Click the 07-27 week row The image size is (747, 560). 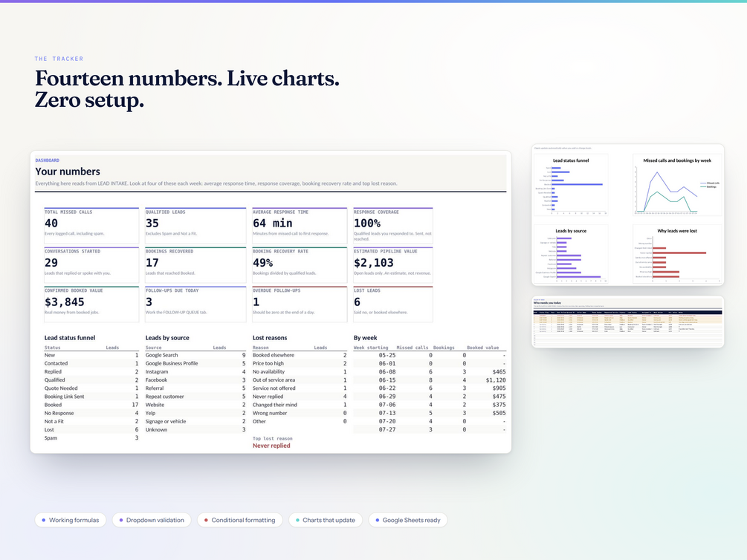pos(430,429)
